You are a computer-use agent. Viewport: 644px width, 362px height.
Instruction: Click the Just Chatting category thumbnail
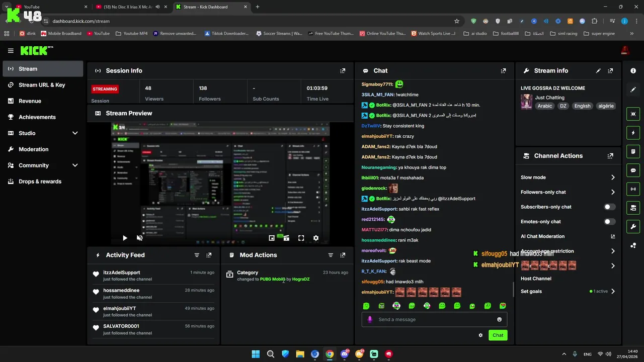(526, 102)
